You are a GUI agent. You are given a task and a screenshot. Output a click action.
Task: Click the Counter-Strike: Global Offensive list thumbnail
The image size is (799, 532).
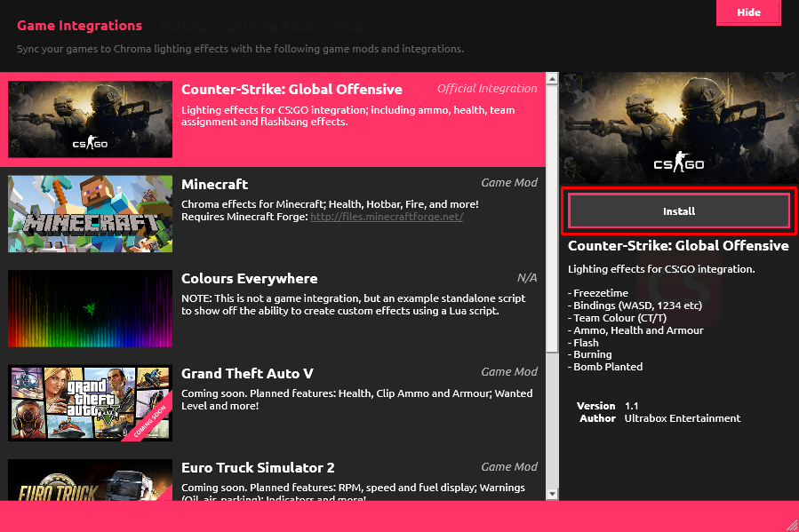point(90,120)
